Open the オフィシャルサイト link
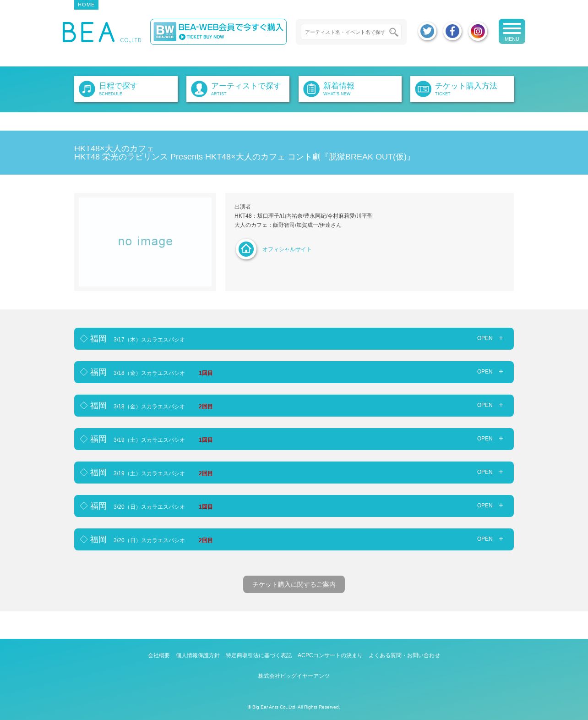This screenshot has width=588, height=720. 287,249
